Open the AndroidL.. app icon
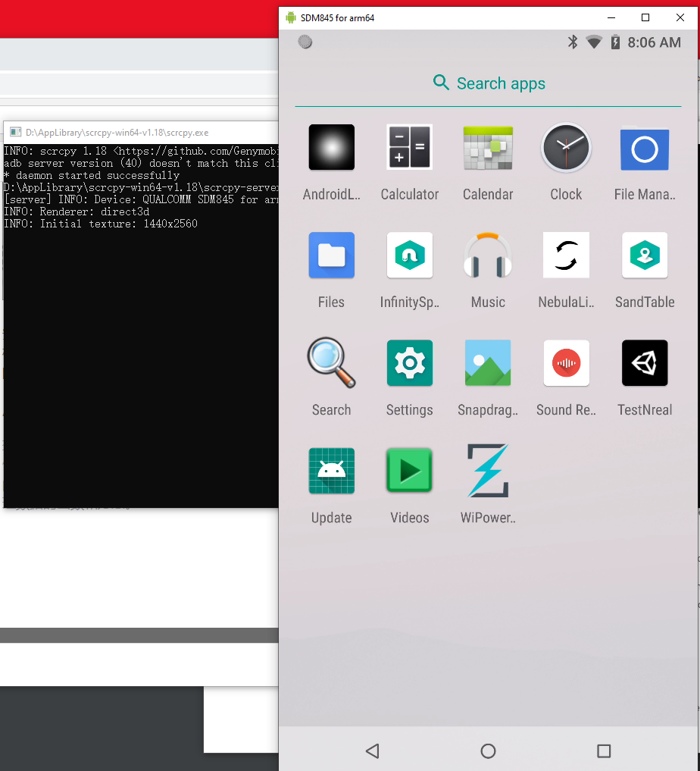 click(x=332, y=147)
